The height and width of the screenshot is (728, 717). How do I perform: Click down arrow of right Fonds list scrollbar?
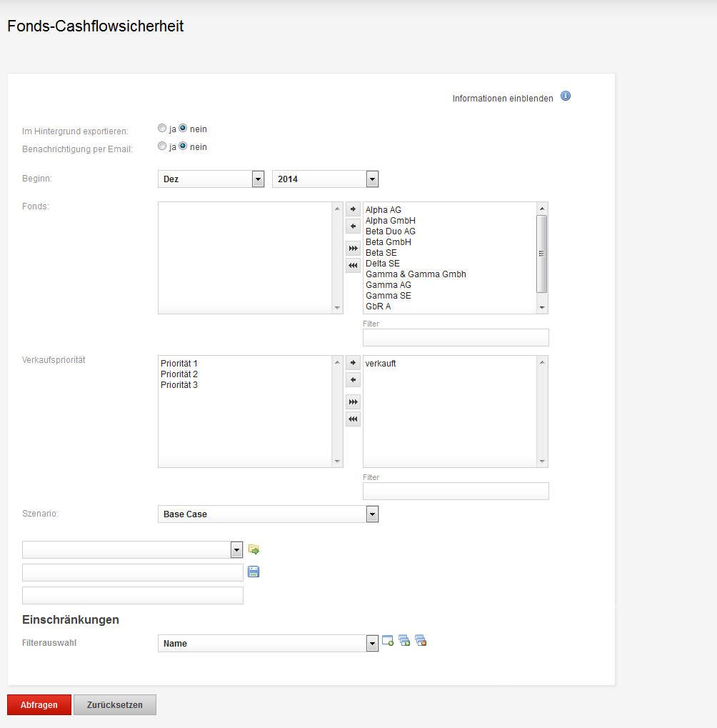point(541,308)
